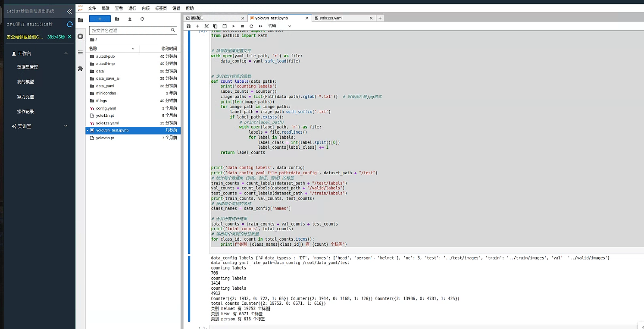644x329 pixels.
Task: Open the running kernels side panel
Action: [80, 36]
